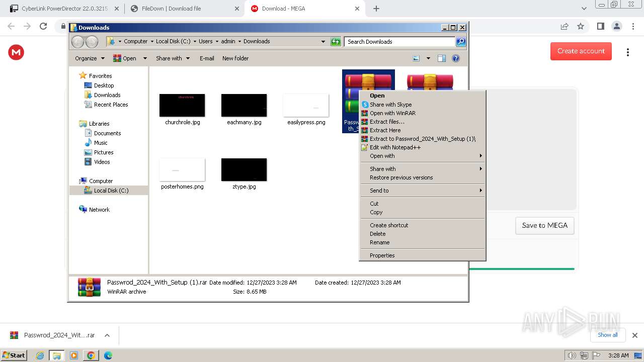The image size is (644, 362).
Task: Click the Change your view icon
Action: [416, 58]
